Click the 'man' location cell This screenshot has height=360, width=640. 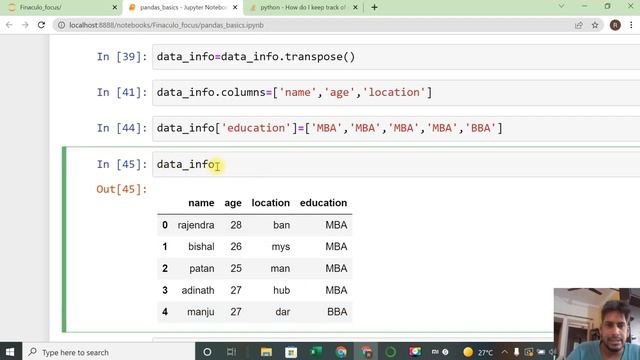[x=280, y=269]
